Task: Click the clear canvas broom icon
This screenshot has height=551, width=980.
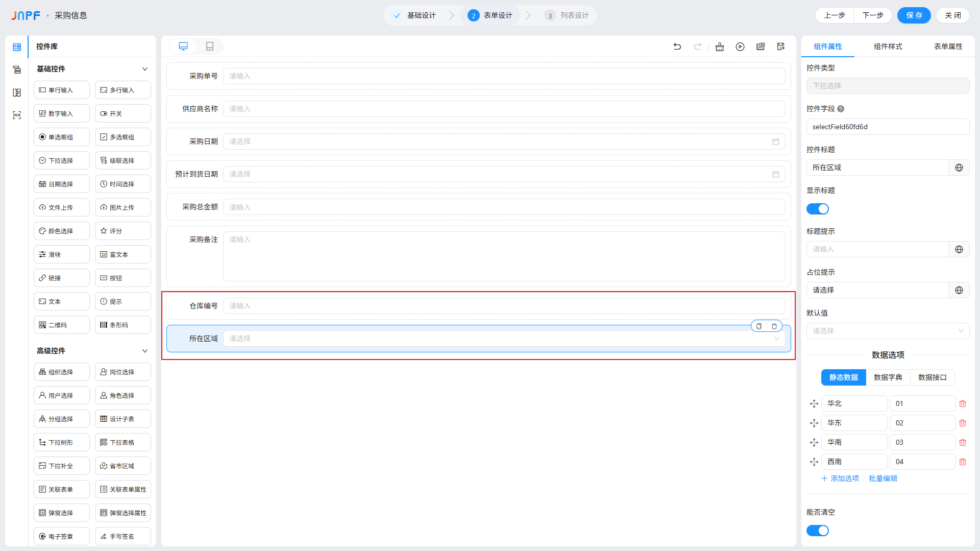Action: (720, 46)
